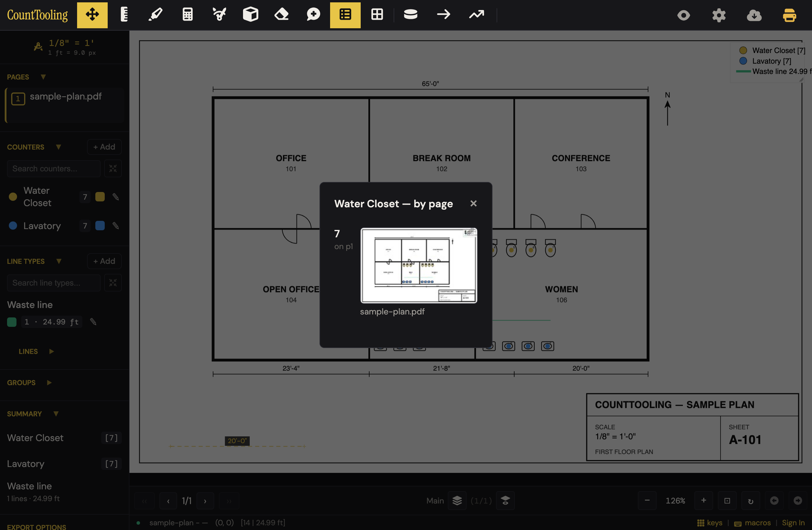The image size is (812, 530).
Task: Click the Search line types field
Action: [x=54, y=283]
